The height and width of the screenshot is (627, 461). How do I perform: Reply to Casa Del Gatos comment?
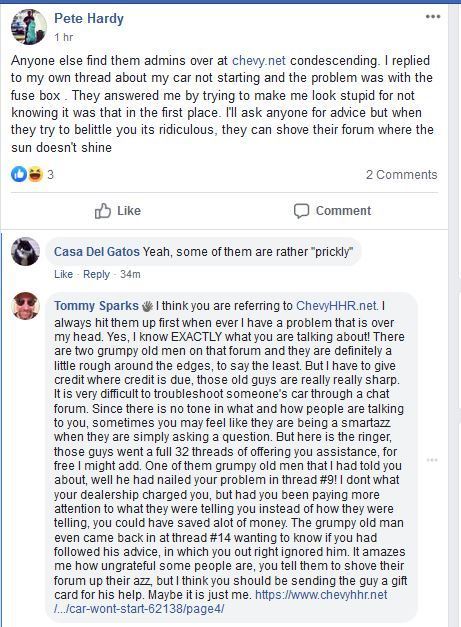(96, 274)
